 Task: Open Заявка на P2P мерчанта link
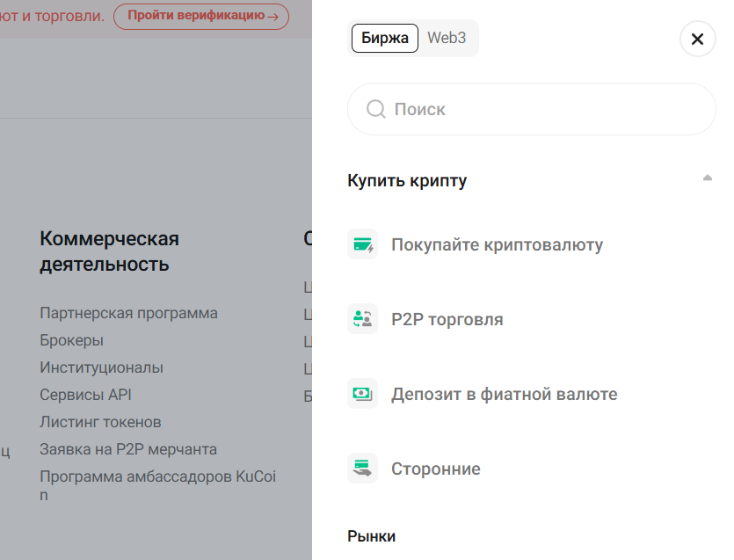point(128,449)
